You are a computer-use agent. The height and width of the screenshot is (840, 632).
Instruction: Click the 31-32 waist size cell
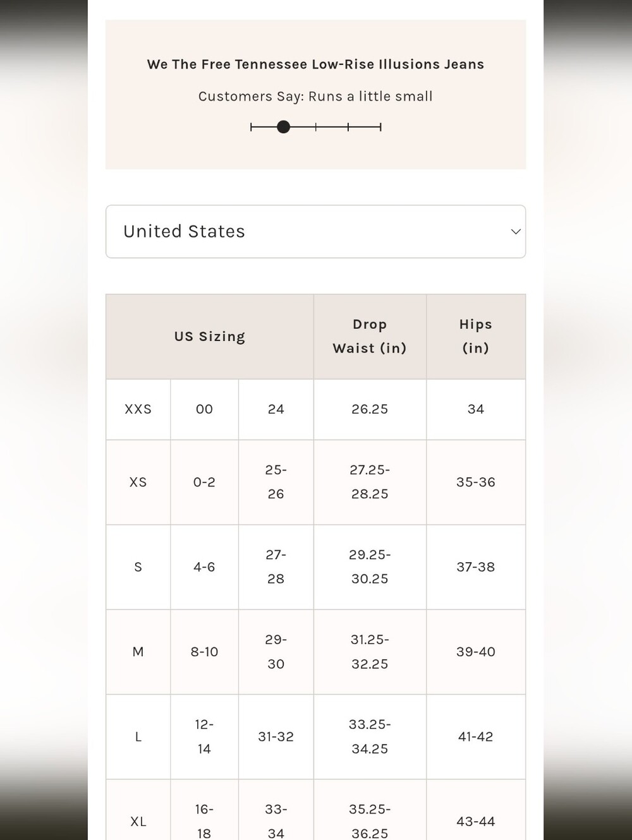pos(276,737)
